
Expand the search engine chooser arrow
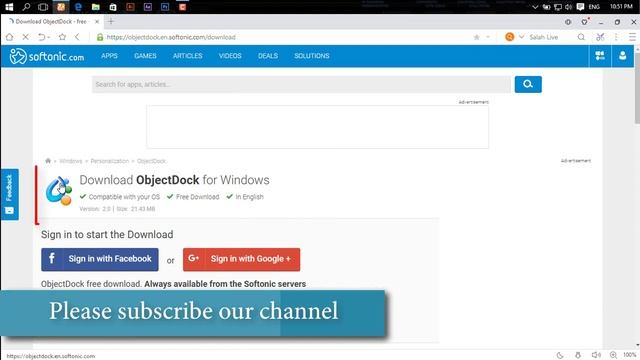tap(521, 37)
